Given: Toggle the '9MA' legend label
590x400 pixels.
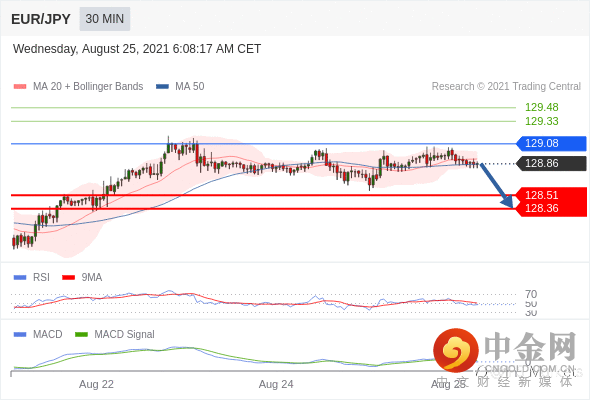Looking at the screenshot, I should coord(92,278).
